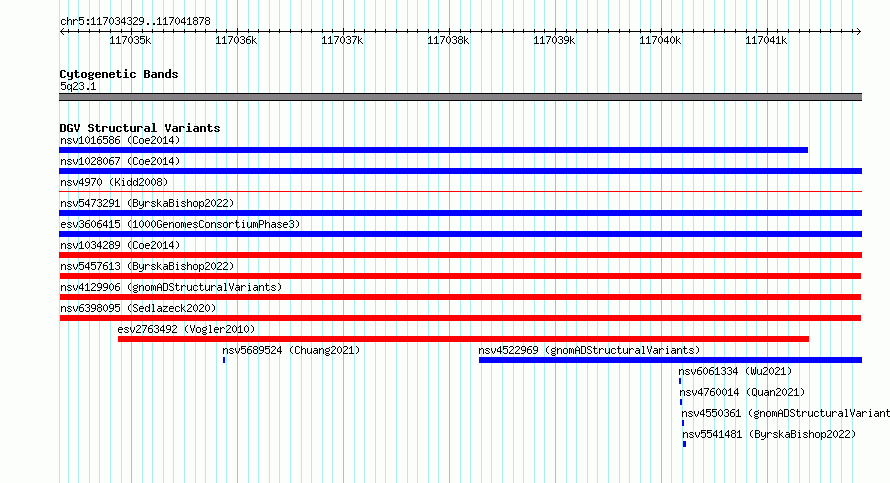Open the nsv1034289 (Coe2014) label
Screen dimensions: 890x483
120,245
